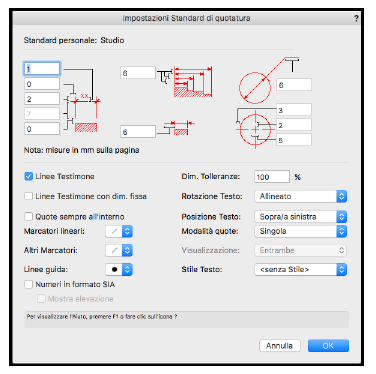Screen dimensions: 376x374
Task: Check Quote sempre all'interno option
Action: (29, 217)
